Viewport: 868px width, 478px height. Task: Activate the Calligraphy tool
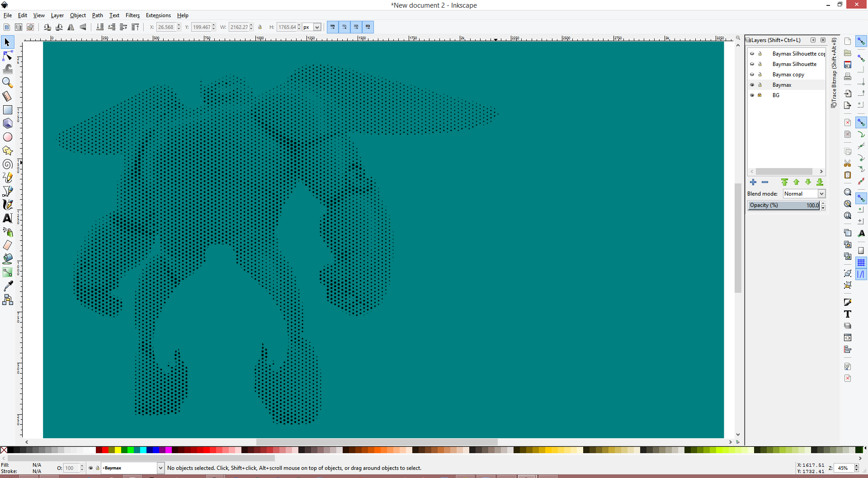click(7, 205)
